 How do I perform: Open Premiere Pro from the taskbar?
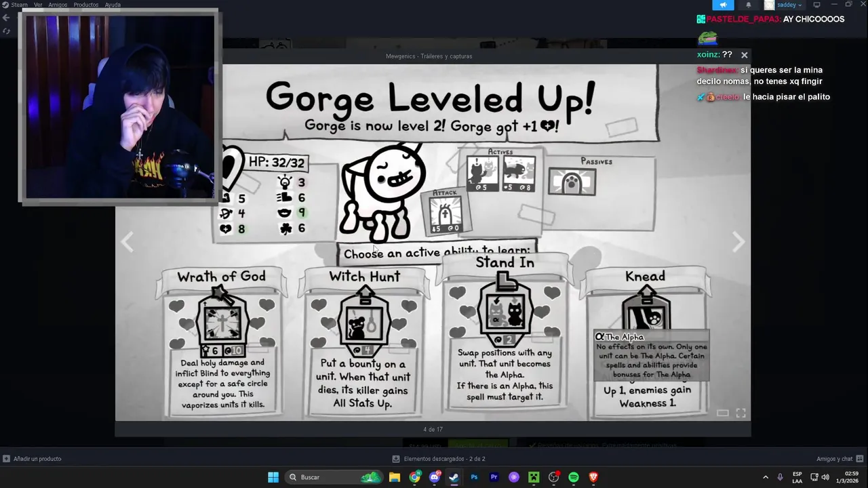pyautogui.click(x=494, y=477)
